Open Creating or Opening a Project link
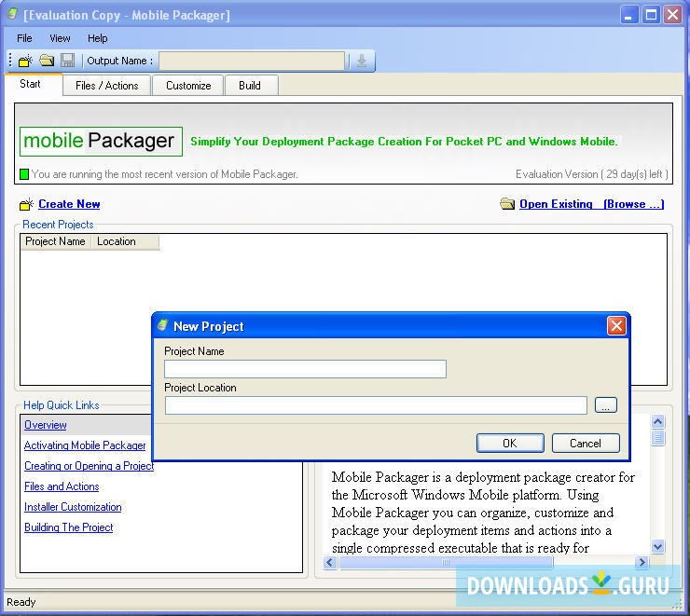The image size is (690, 616). [x=89, y=466]
